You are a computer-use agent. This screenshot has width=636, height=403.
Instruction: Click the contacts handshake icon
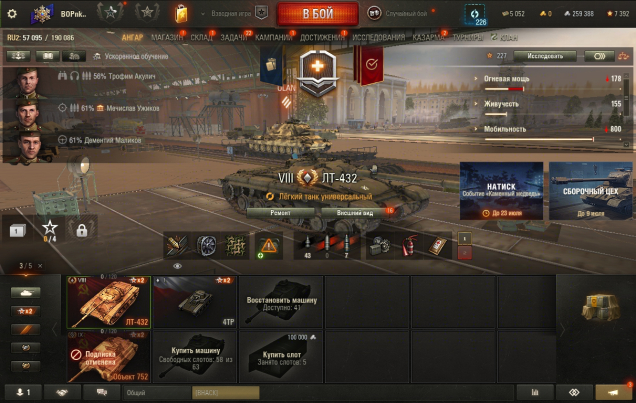tap(62, 392)
